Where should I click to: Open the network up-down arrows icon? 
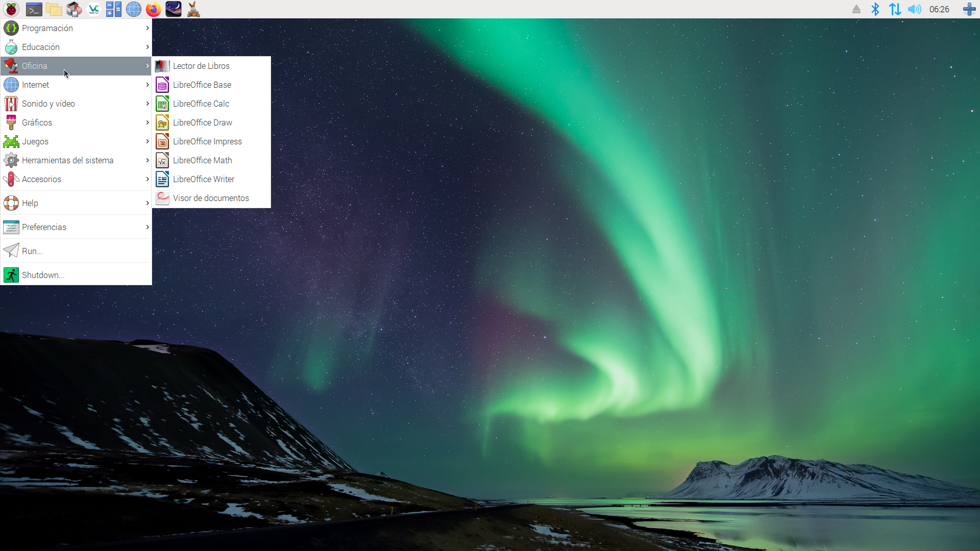click(895, 9)
